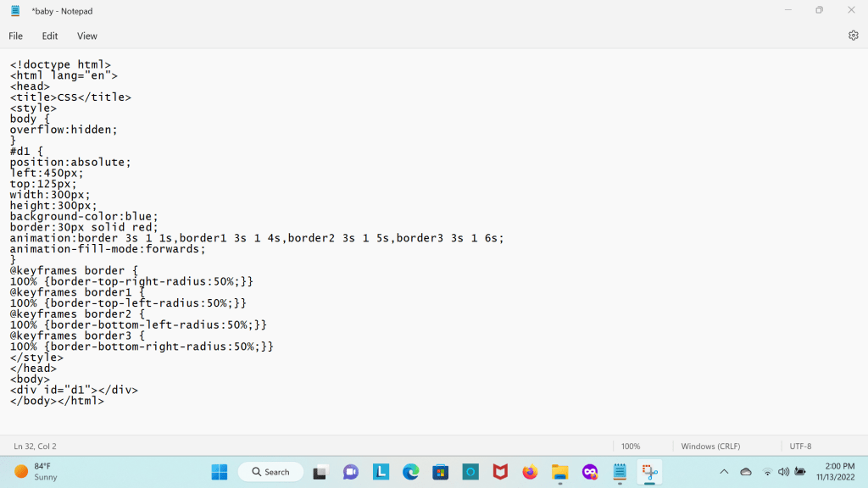Open File Explorer from taskbar
Image resolution: width=868 pixels, height=488 pixels.
point(559,472)
